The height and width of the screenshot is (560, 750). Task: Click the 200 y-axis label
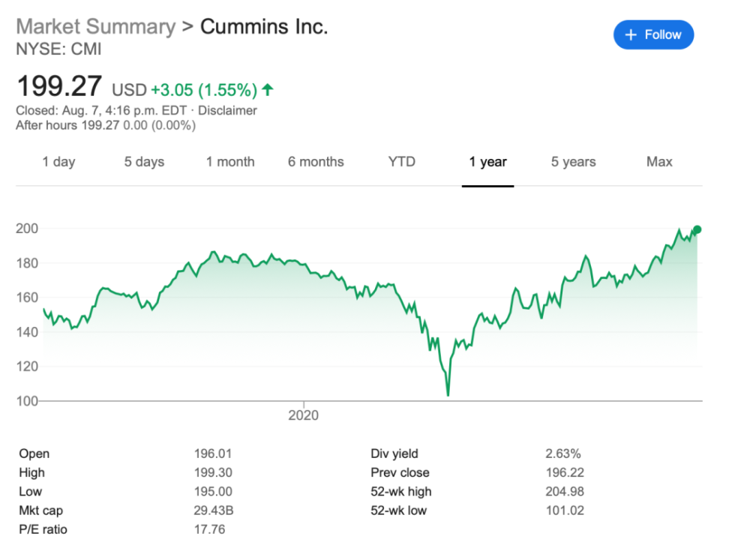pyautogui.click(x=27, y=228)
